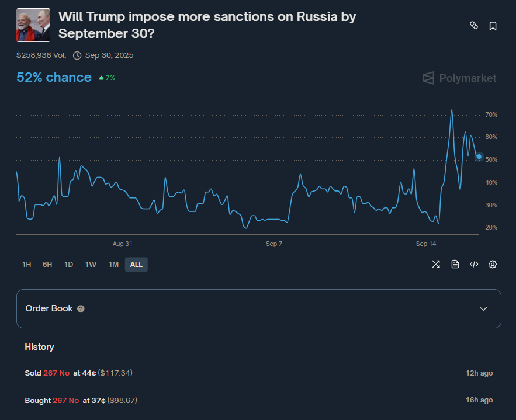Select the 1H time range

pos(26,265)
